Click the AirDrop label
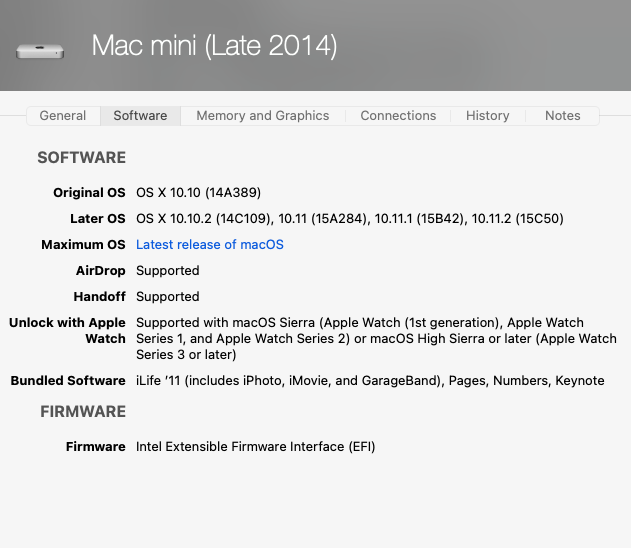This screenshot has height=548, width=631. click(101, 271)
